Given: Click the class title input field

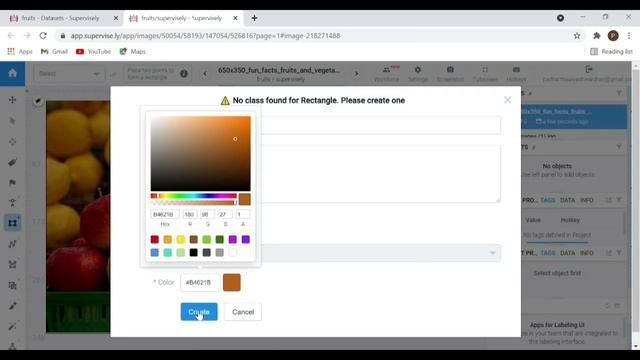Looking at the screenshot, I should coord(380,125).
